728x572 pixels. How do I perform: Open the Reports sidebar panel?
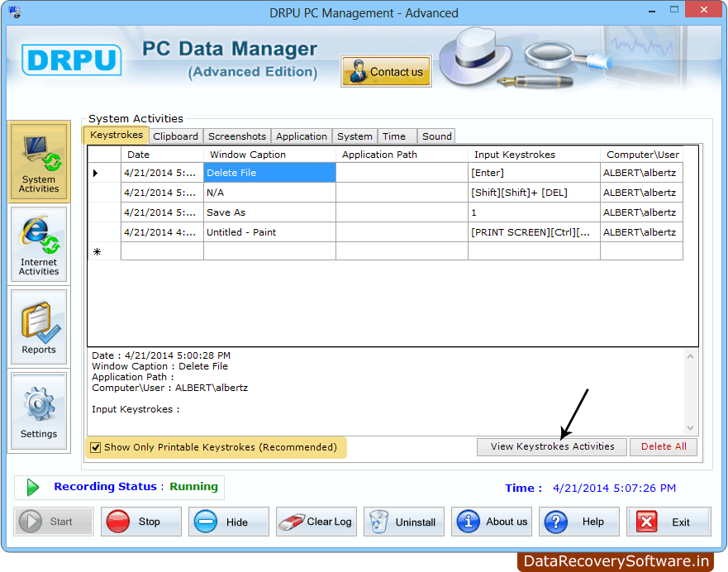point(39,327)
